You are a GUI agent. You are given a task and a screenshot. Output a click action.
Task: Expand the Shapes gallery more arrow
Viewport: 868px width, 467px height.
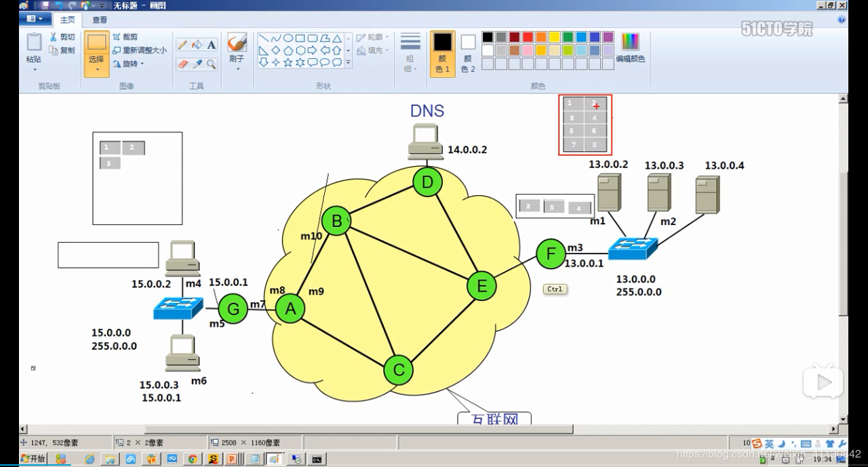tap(349, 62)
